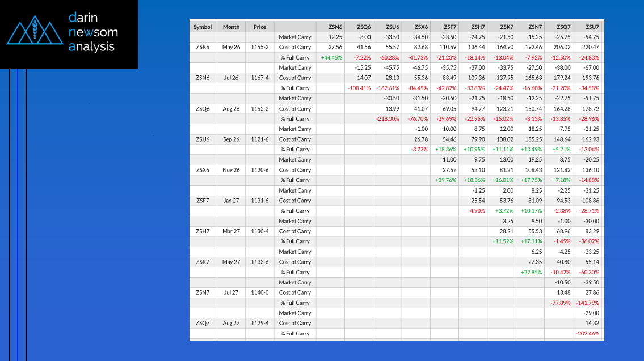The width and height of the screenshot is (644, 361).
Task: Click the 1121-6 price cell
Action: click(260, 139)
